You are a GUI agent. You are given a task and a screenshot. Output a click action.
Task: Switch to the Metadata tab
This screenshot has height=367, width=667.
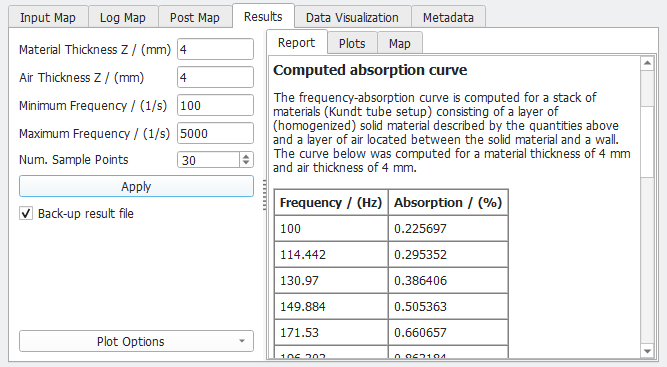click(448, 17)
